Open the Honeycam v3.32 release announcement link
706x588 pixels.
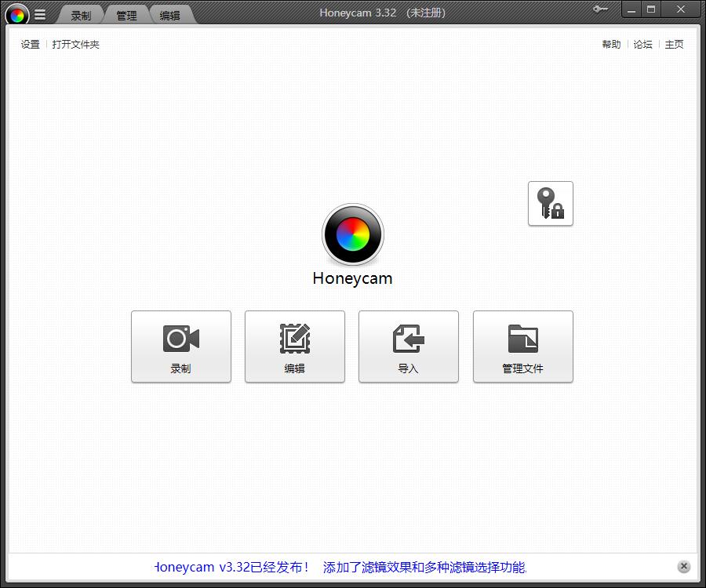341,567
